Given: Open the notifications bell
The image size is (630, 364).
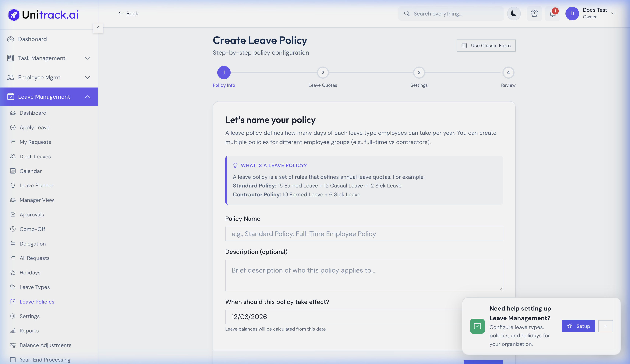Looking at the screenshot, I should [x=552, y=14].
